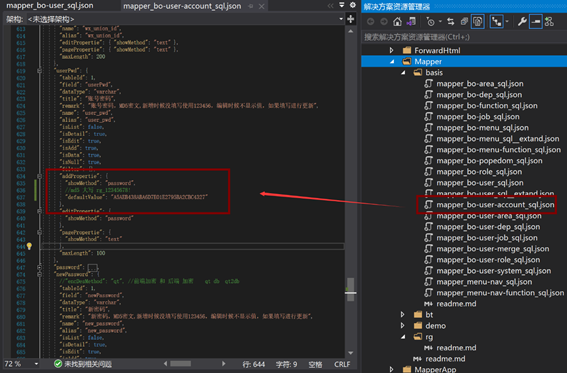Open mapper_bo-user-role_sql.json
The height and width of the screenshot is (373, 567).
(x=488, y=260)
